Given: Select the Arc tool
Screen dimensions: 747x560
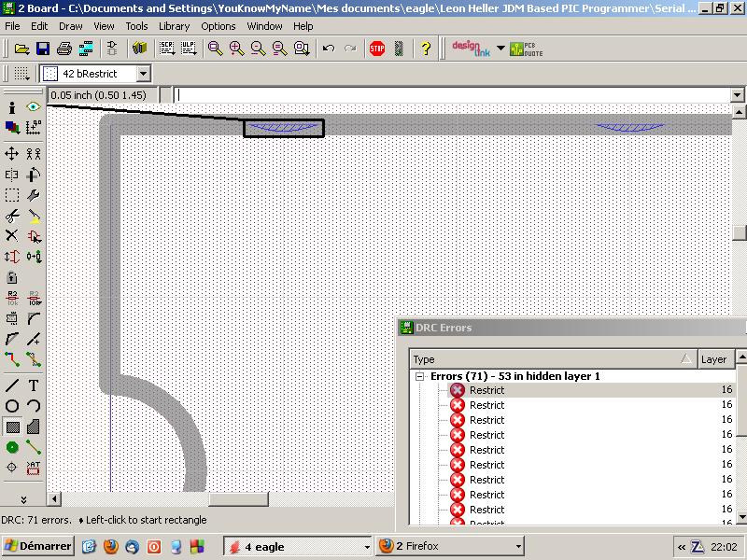Looking at the screenshot, I should (34, 406).
